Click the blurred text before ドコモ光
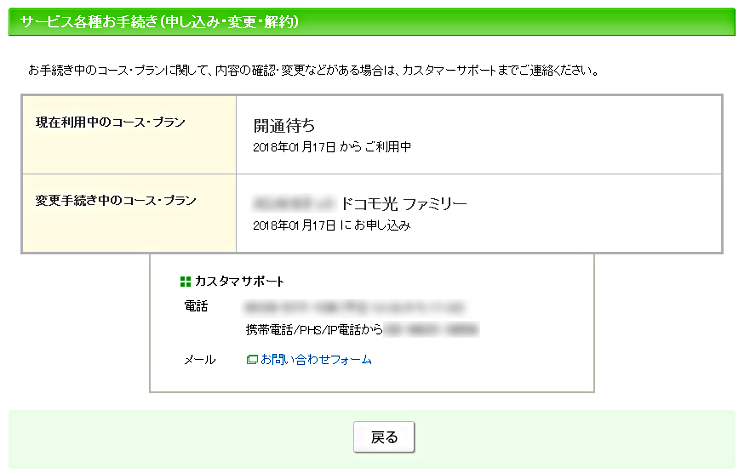Screen dimensions: 750x473 pos(294,204)
